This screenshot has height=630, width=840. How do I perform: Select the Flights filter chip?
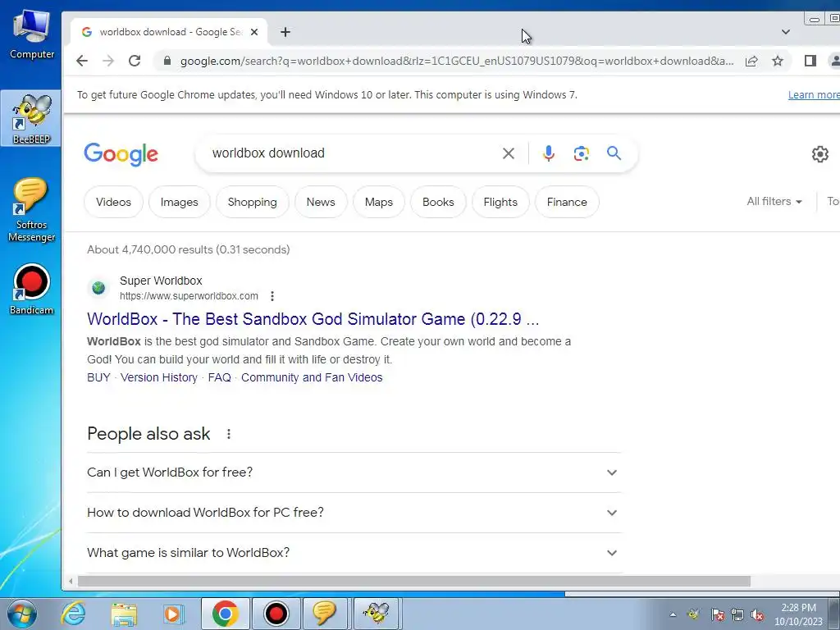500,202
